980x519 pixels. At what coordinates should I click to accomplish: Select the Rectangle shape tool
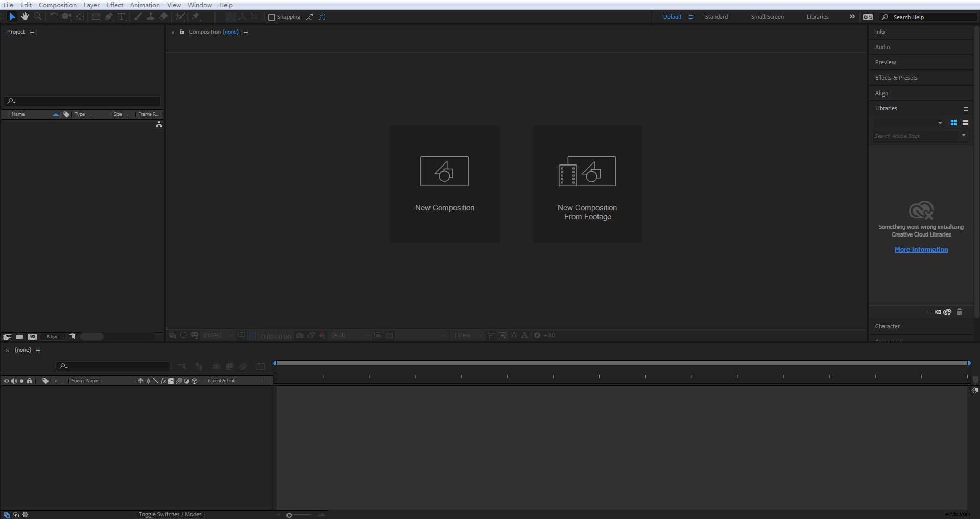(95, 17)
